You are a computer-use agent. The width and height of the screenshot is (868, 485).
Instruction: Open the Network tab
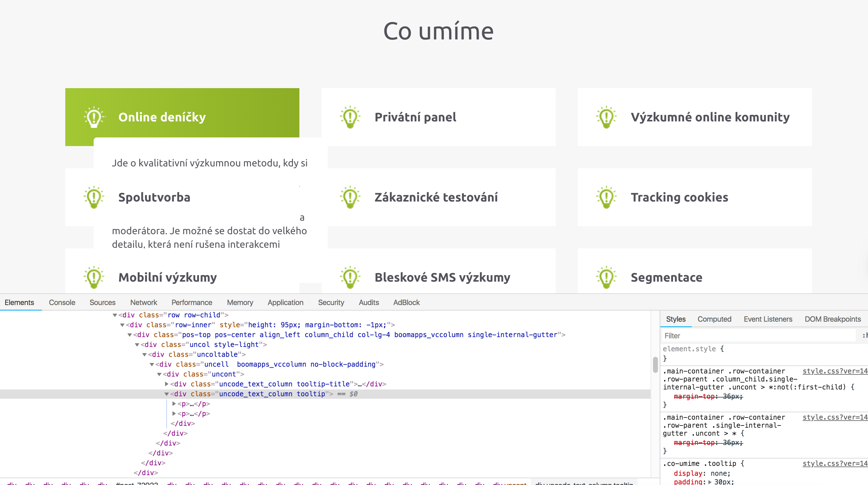point(144,302)
